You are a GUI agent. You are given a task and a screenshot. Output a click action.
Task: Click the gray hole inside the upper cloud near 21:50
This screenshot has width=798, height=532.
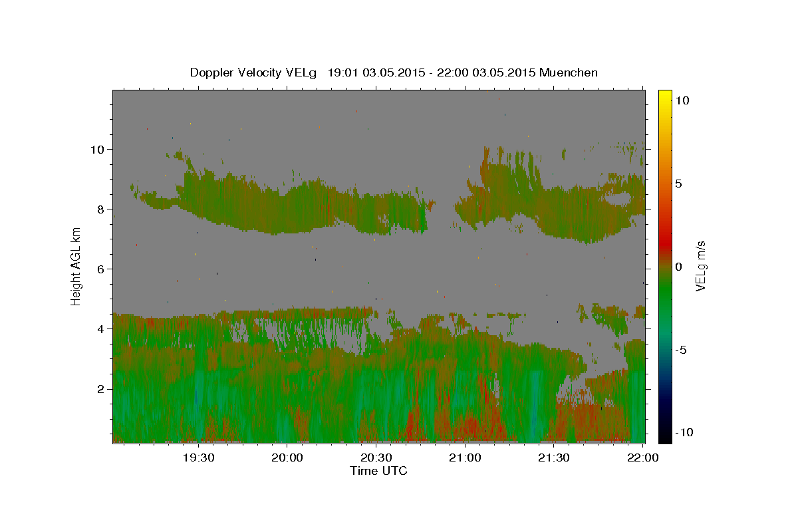618,198
